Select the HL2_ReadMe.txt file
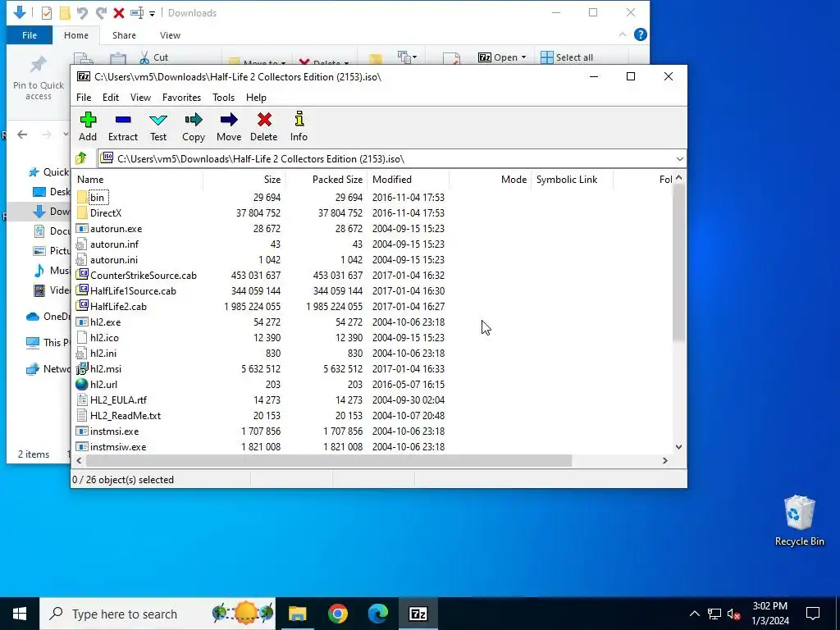This screenshot has height=630, width=840. click(126, 416)
